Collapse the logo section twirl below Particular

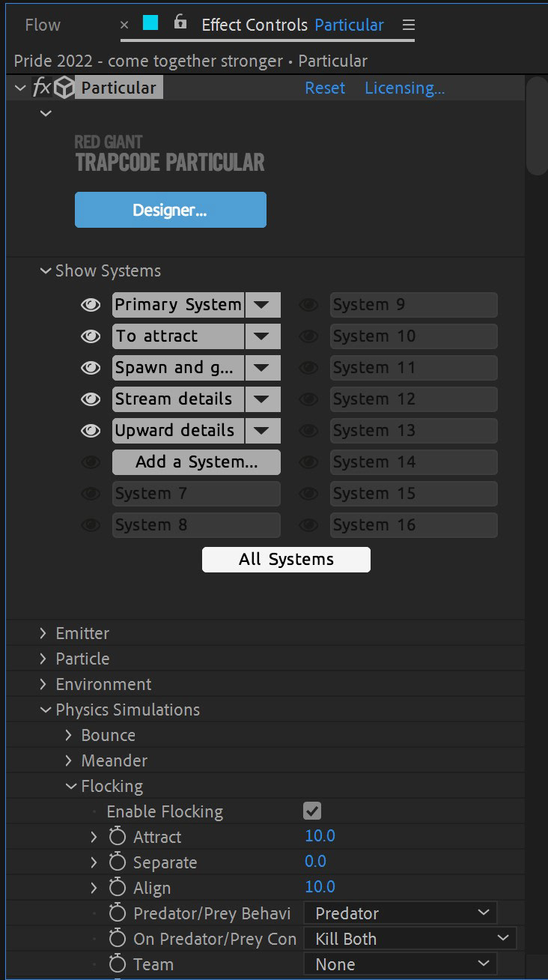click(46, 113)
